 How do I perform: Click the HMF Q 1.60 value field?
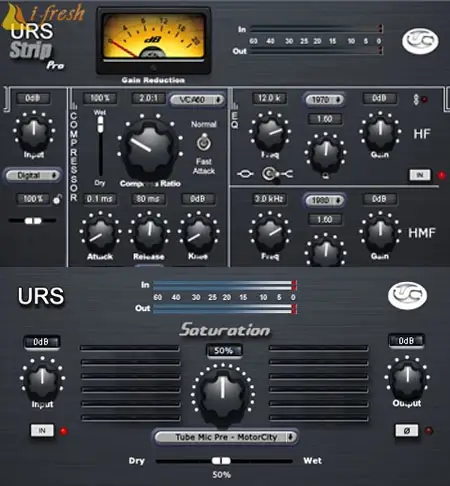[325, 219]
